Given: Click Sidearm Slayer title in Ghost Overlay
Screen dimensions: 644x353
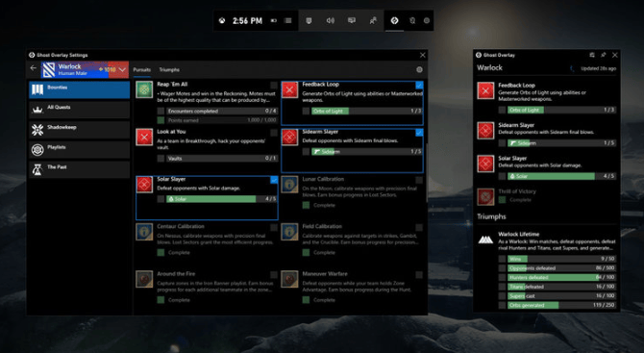Looking at the screenshot, I should point(516,125).
